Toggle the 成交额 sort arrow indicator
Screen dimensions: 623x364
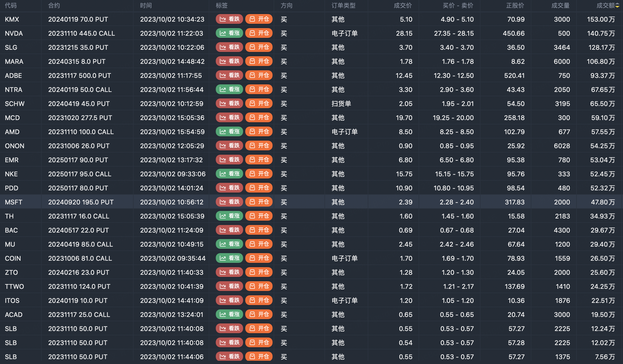(617, 5)
